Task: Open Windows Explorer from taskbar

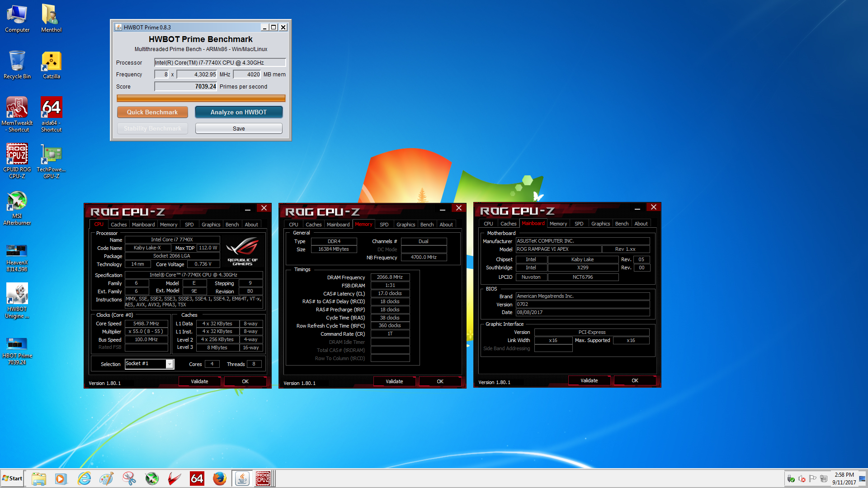Action: tap(39, 479)
